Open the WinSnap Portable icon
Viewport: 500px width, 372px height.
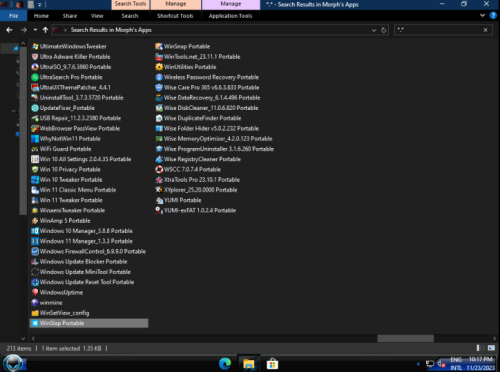click(x=159, y=46)
